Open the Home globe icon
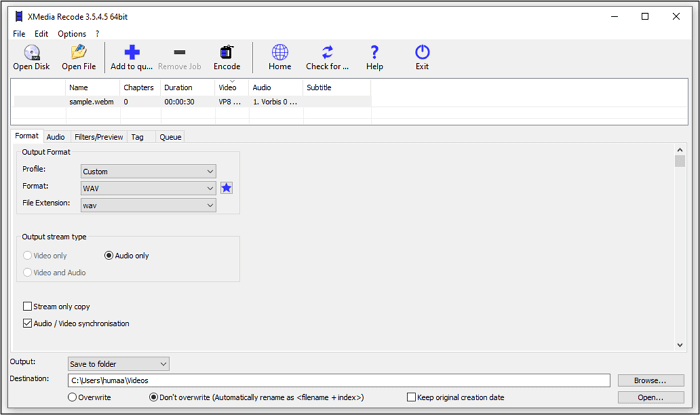Viewport: 700px width, 415px height. click(280, 52)
